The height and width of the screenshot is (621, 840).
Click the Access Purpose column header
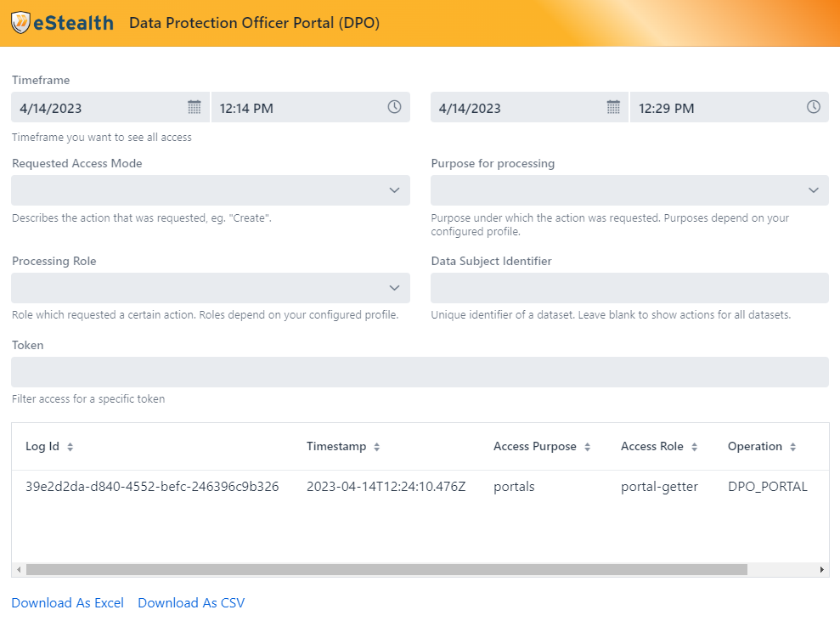534,446
